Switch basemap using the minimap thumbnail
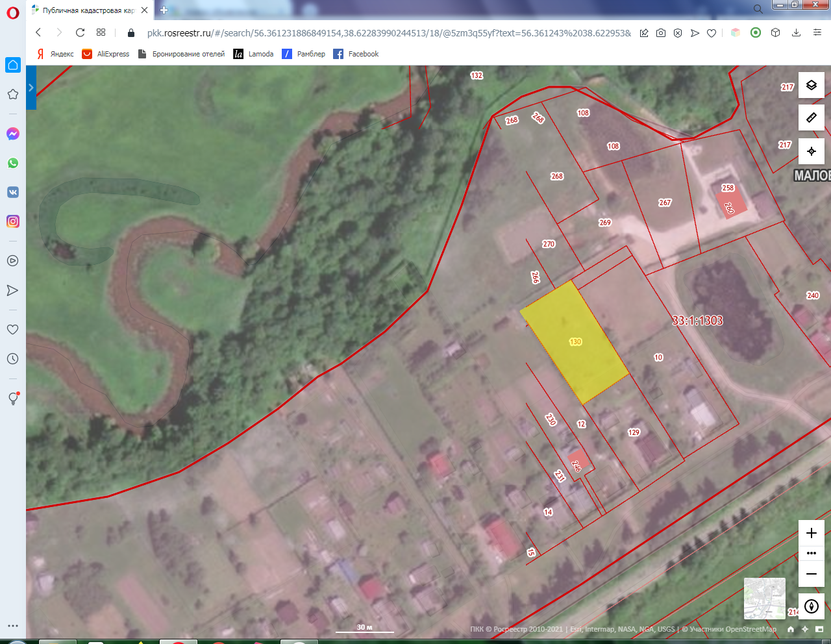Image resolution: width=831 pixels, height=644 pixels. tap(764, 599)
